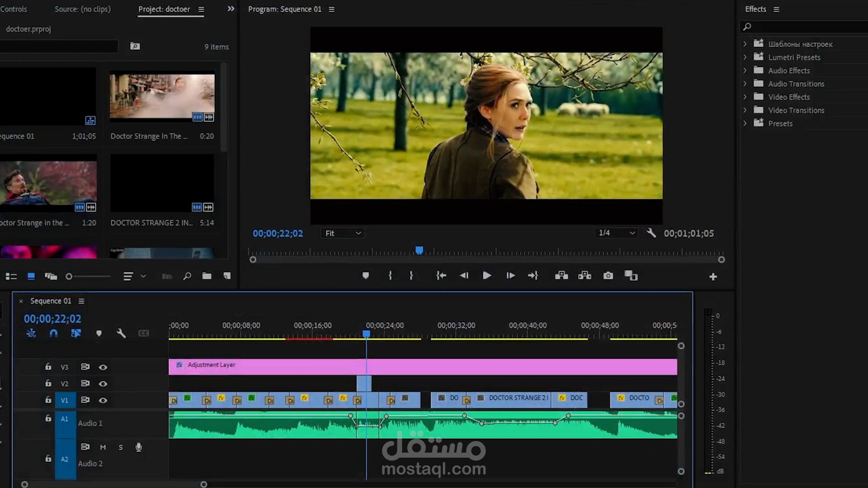Click Find icon in Project panel
The width and height of the screenshot is (868, 488).
click(187, 276)
